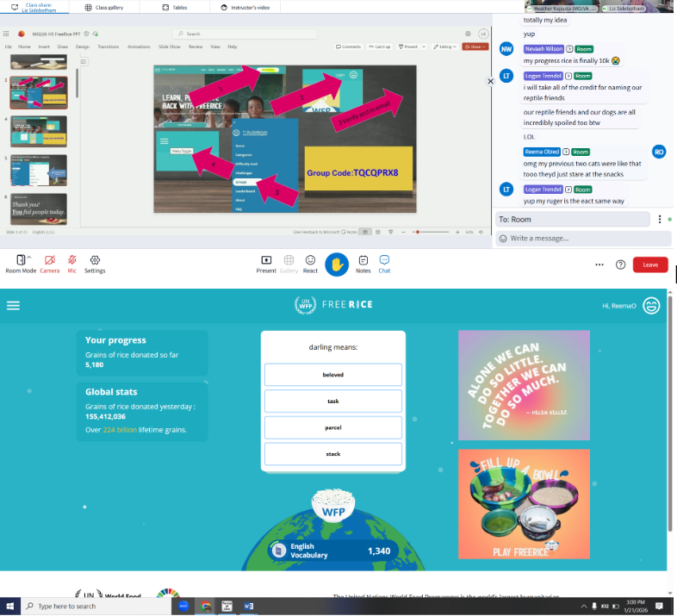Click the English Vocabulary category icon
The image size is (677, 616).
point(279,551)
